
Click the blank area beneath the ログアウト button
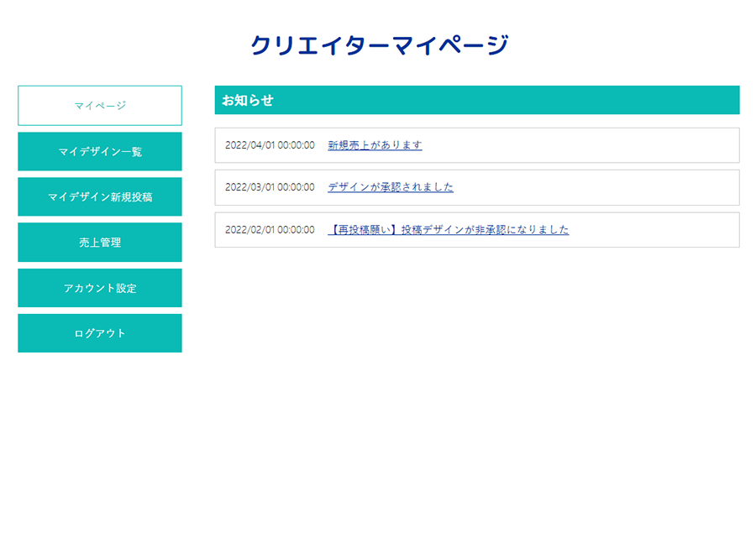[x=99, y=436]
